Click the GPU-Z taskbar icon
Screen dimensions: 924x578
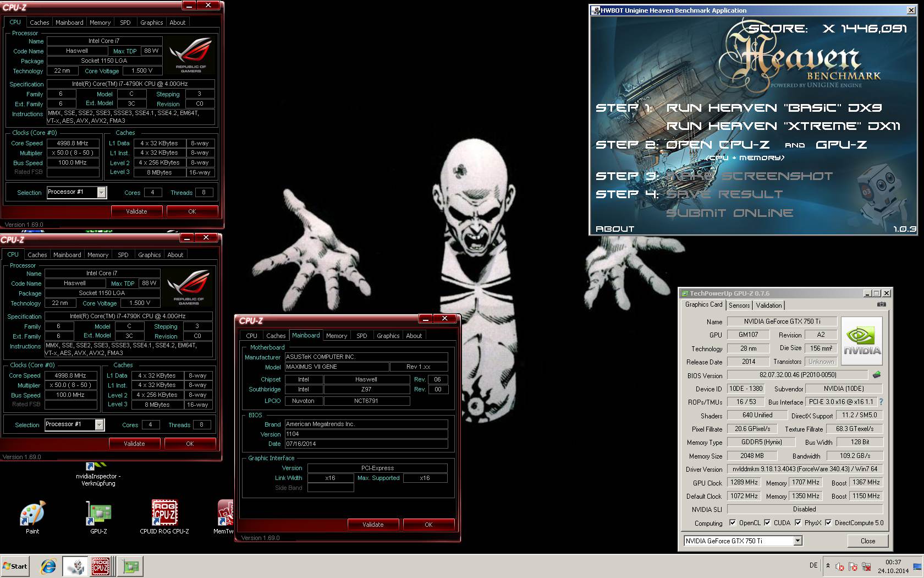point(131,566)
